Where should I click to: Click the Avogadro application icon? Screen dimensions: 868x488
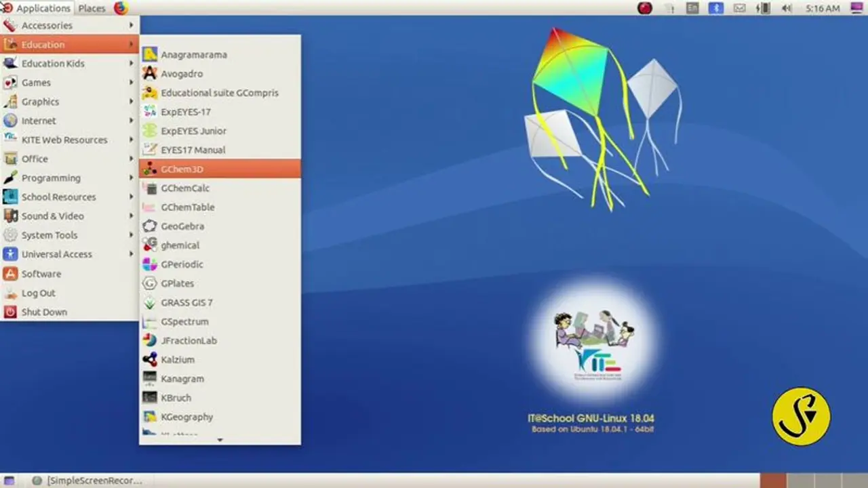pos(150,74)
